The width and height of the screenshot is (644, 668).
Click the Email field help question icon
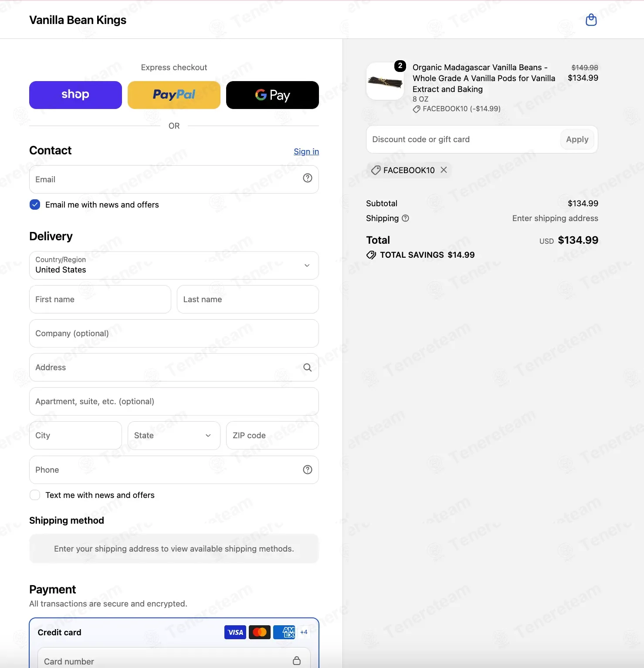coord(308,178)
